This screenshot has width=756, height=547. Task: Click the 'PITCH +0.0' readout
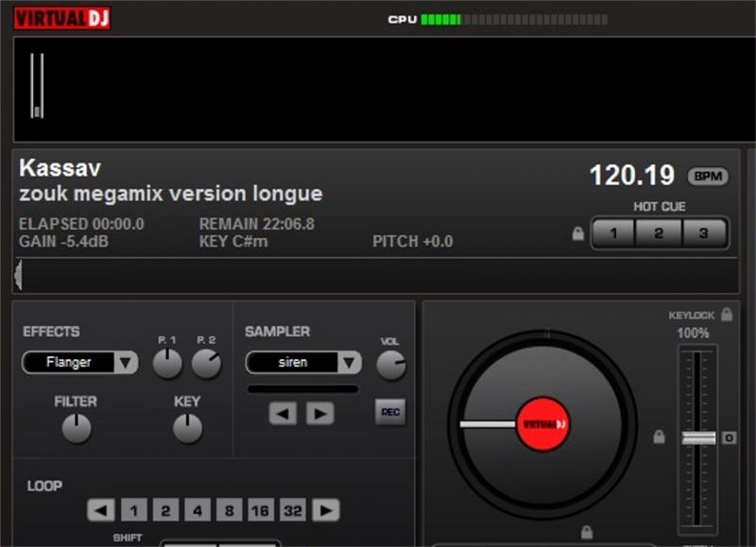pos(413,242)
